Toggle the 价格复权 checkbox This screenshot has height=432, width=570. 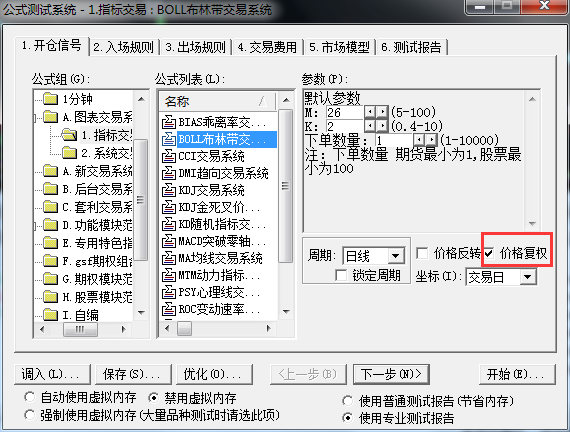(x=489, y=253)
